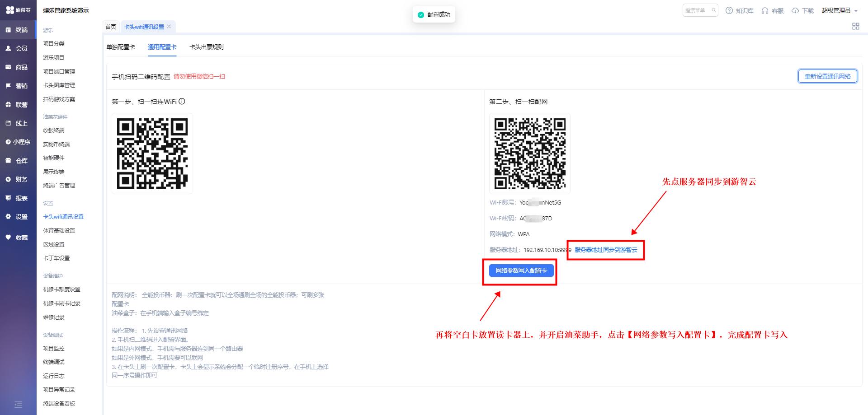The image size is (868, 415).
Task: Click the 重新设置通讯网络 button
Action: pyautogui.click(x=827, y=76)
